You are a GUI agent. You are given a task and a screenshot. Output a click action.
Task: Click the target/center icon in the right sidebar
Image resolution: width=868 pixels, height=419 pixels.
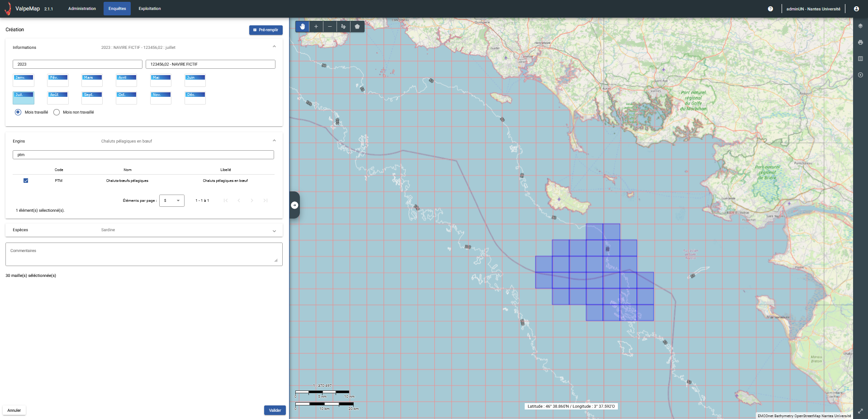tap(860, 75)
